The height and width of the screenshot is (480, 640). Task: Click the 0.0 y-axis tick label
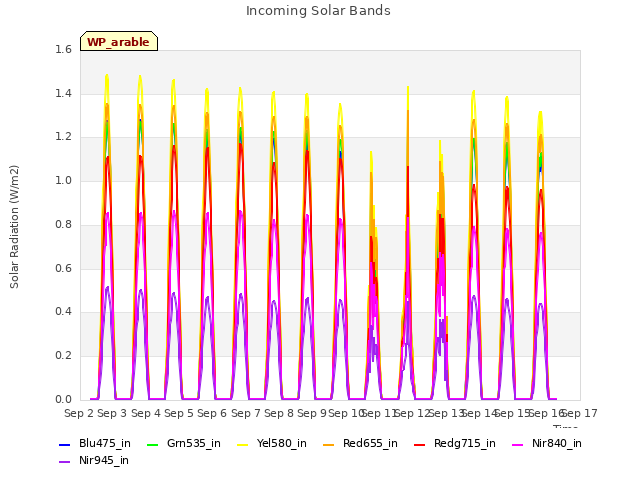coord(63,400)
